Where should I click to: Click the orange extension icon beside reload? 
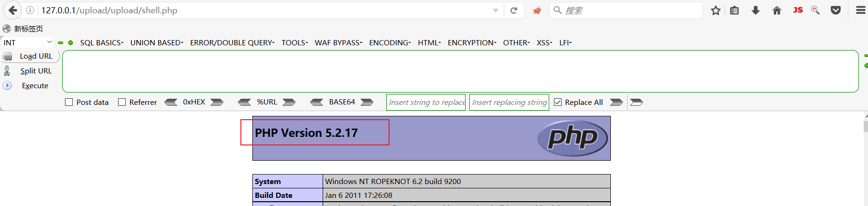pyautogui.click(x=537, y=10)
